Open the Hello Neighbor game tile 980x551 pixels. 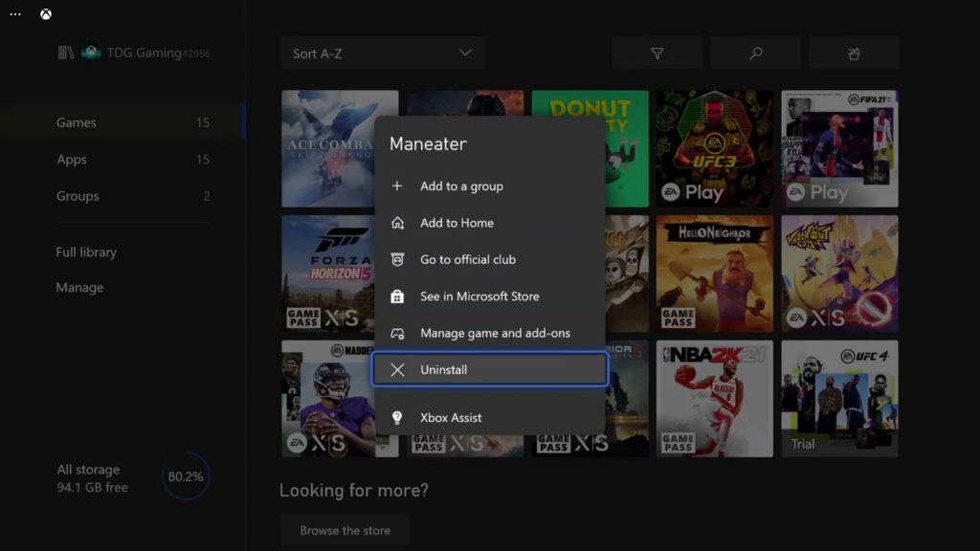pyautogui.click(x=714, y=274)
